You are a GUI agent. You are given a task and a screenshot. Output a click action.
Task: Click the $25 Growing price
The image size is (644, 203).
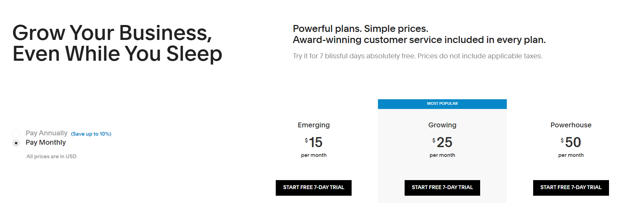[x=442, y=142]
